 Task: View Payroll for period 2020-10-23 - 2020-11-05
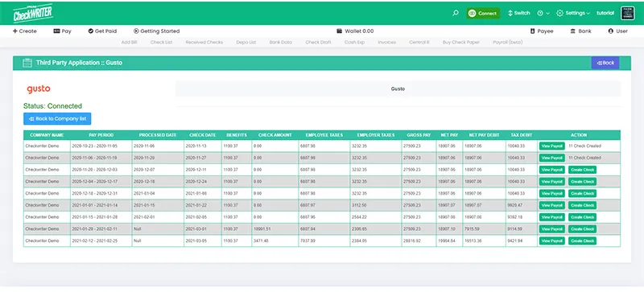[x=551, y=146]
